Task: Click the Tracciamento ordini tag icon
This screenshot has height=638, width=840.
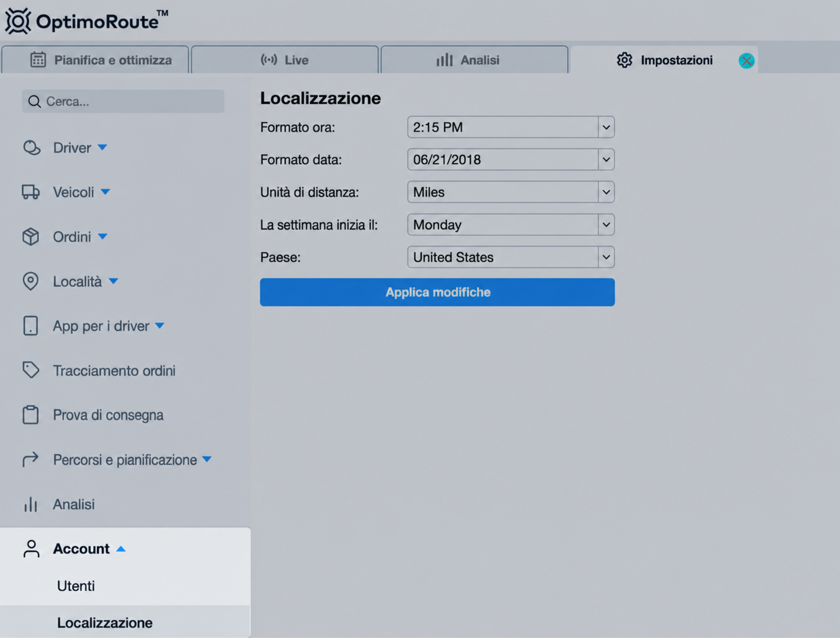Action: 30,370
